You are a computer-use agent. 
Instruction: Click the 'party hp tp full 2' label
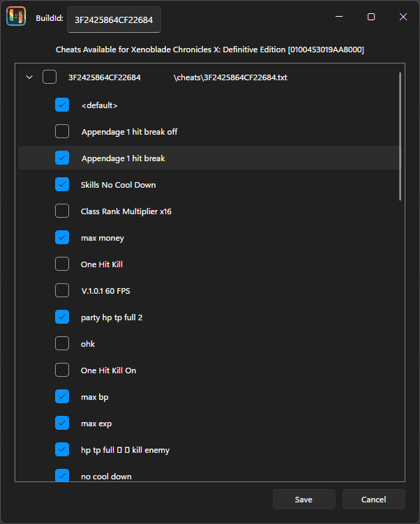(112, 317)
